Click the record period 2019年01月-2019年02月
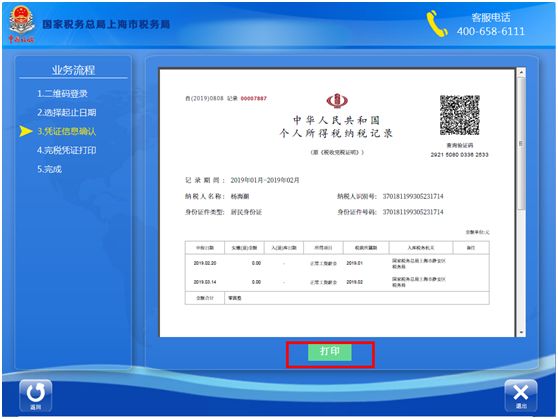The height and width of the screenshot is (419, 558). pyautogui.click(x=265, y=180)
